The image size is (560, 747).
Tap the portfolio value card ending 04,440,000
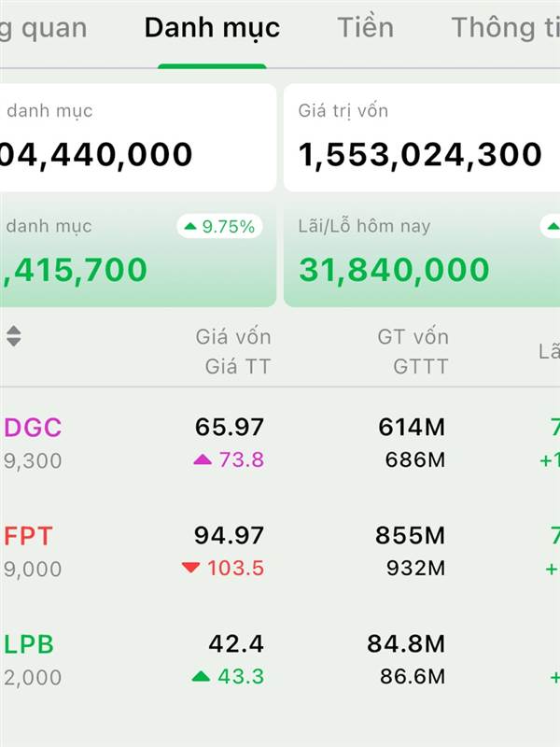point(137,138)
